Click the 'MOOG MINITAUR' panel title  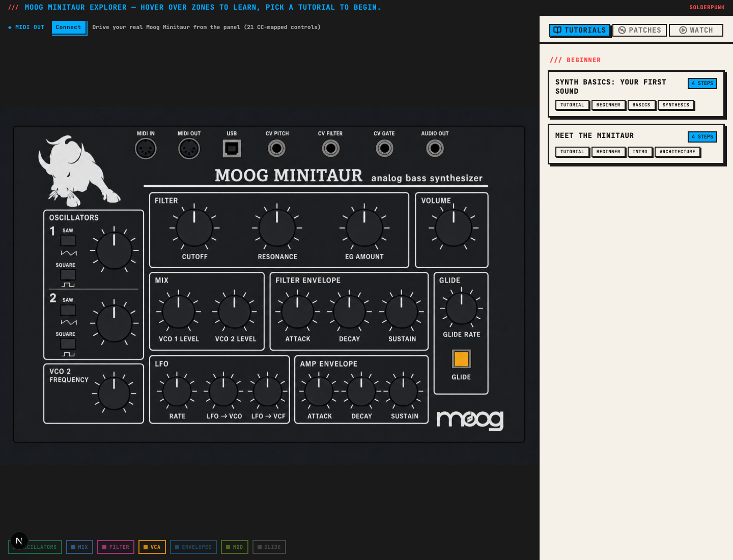click(x=289, y=175)
